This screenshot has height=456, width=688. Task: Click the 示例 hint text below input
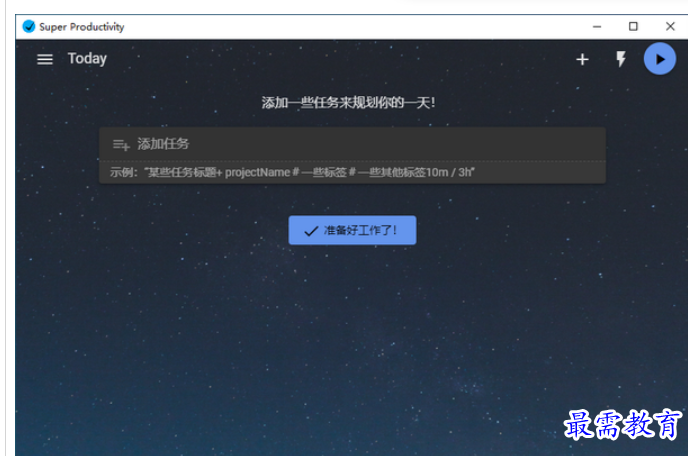(292, 172)
